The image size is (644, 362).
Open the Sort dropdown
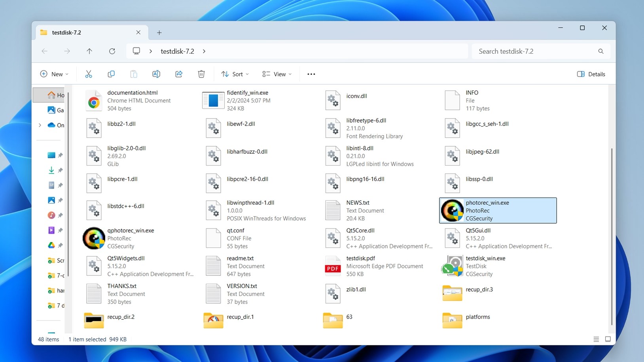pyautogui.click(x=235, y=74)
